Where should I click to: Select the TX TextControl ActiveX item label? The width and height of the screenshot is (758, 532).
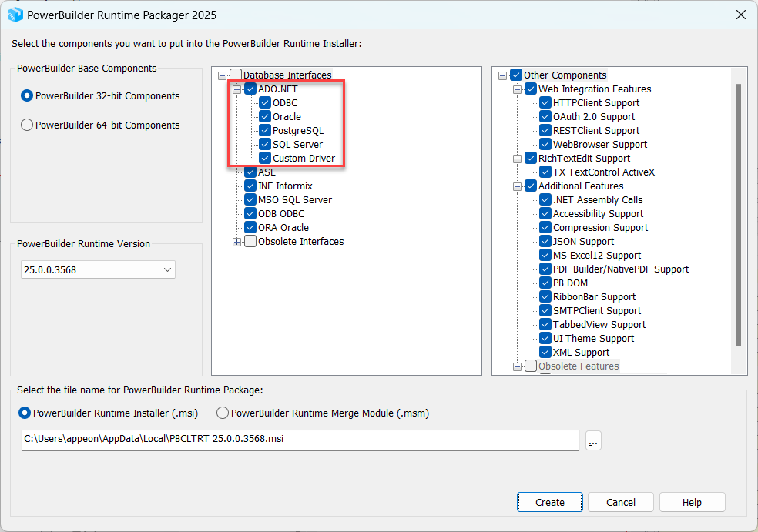coord(603,172)
